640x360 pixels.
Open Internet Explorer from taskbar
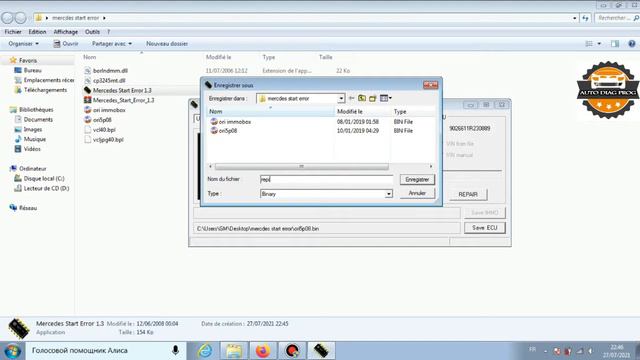pos(205,351)
